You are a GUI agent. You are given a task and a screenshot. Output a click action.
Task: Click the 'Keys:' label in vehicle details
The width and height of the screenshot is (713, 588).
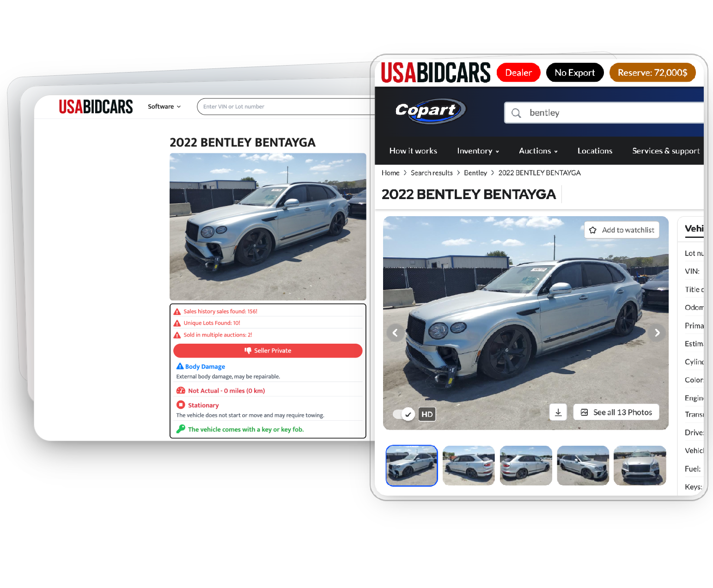tap(694, 487)
